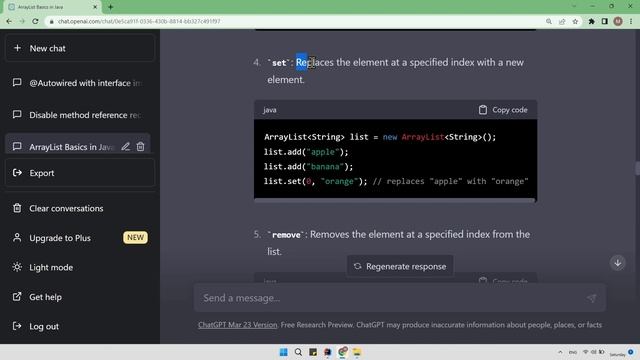Click the horizontal scrollbar under the code block
The width and height of the screenshot is (640, 360).
tap(394, 200)
